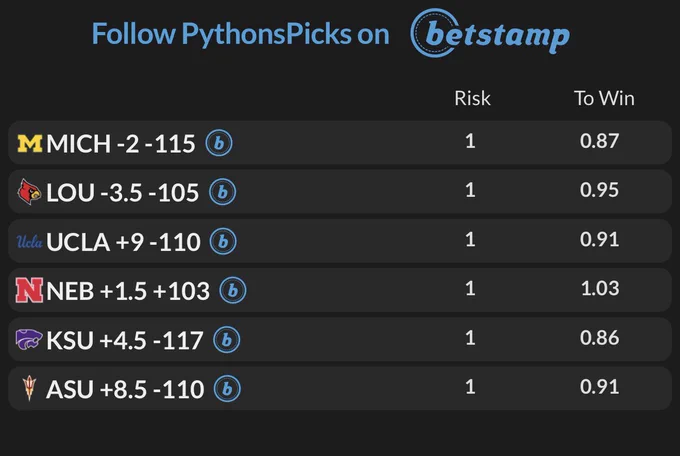Click the Michigan M logo
This screenshot has width=680, height=456.
29,144
